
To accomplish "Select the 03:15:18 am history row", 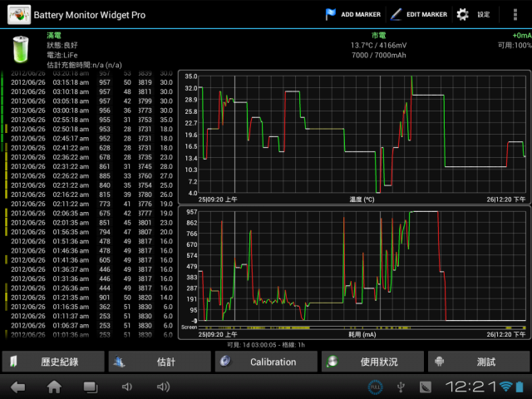I will [90, 82].
